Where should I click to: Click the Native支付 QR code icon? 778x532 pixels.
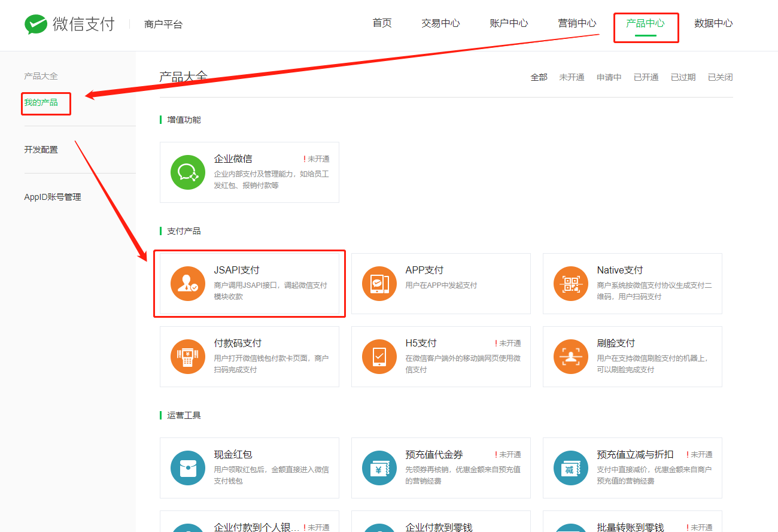click(x=571, y=284)
